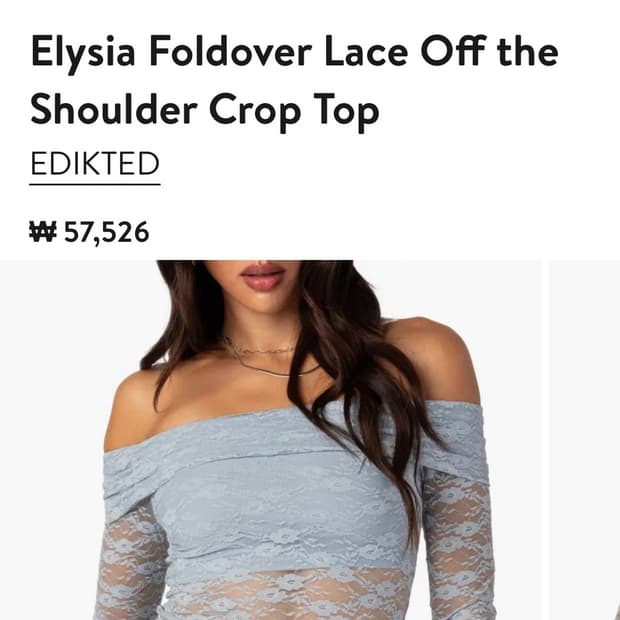Click the sheer lace hem of the top
Image resolution: width=620 pixels, height=620 pixels.
tap(291, 593)
